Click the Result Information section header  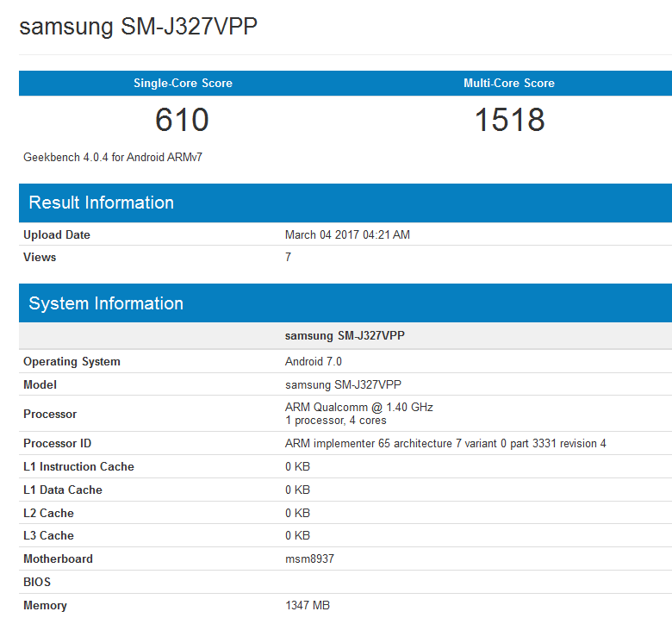pos(101,203)
